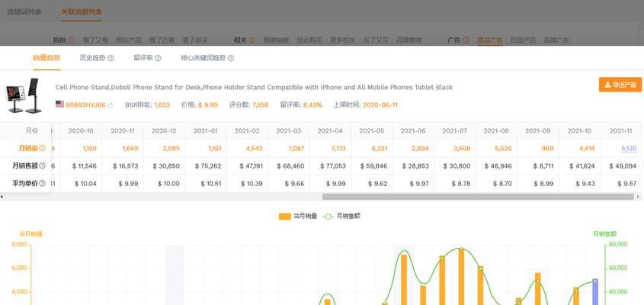
Task: Click the purple latest-month bar in chart
Action: 595,292
